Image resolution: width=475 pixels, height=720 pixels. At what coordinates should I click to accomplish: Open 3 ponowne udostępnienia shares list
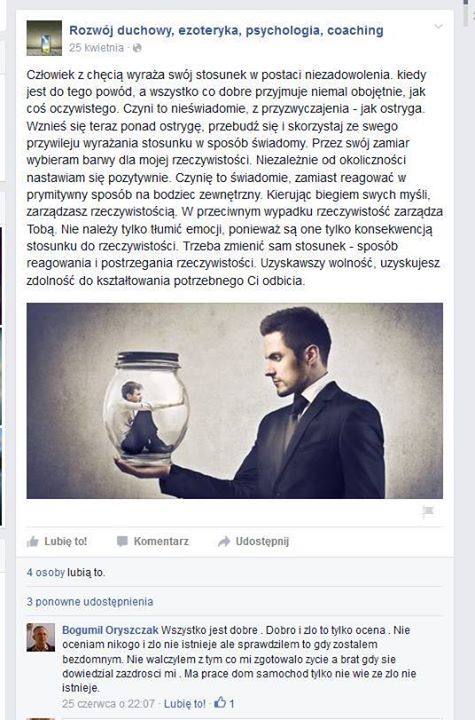[90, 602]
